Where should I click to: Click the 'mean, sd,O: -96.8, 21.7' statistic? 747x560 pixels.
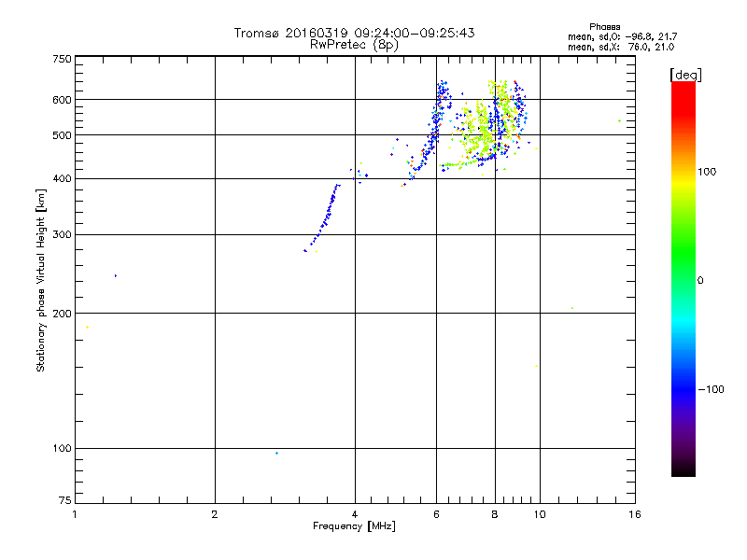click(622, 36)
